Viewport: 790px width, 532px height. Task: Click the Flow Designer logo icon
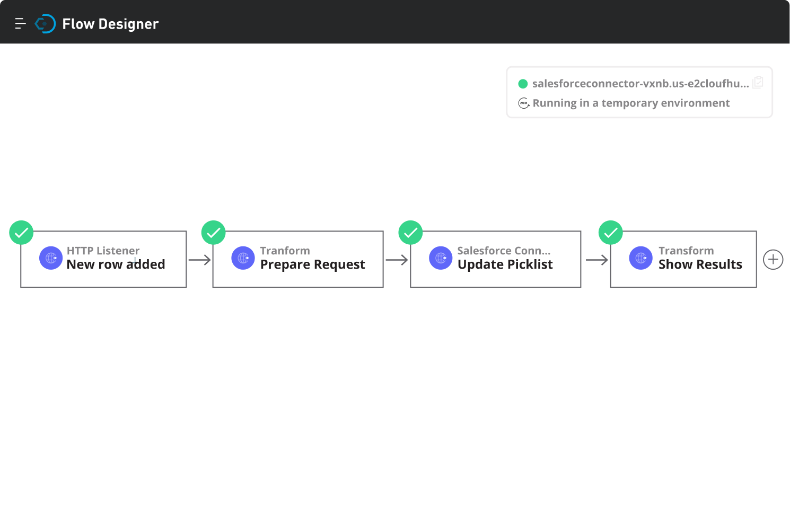pos(46,23)
